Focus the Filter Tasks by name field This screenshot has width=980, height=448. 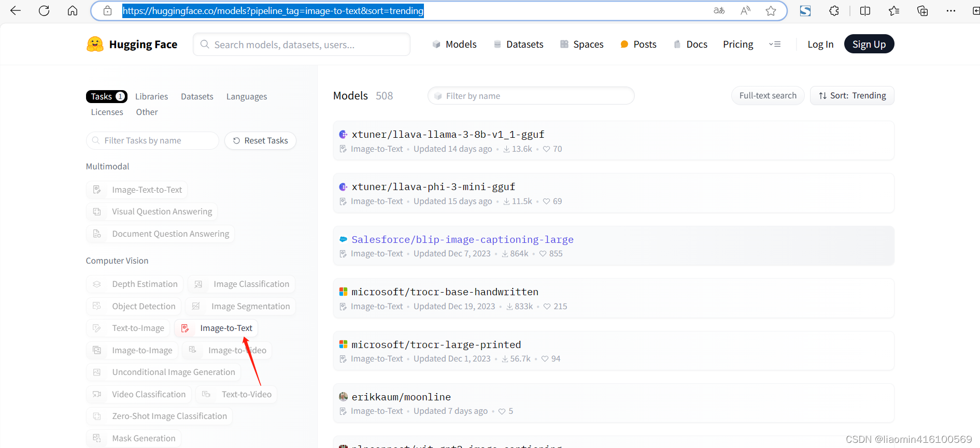[152, 140]
